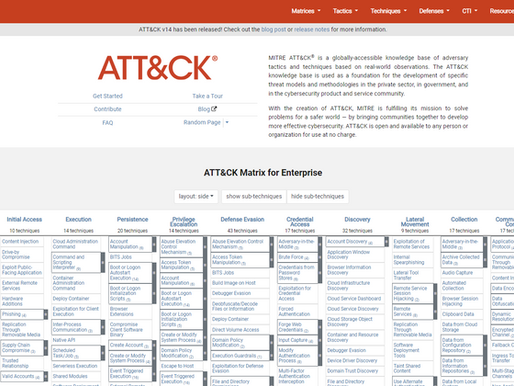Expand Archive Collected Data sub-techniques handle

[x=485, y=260]
